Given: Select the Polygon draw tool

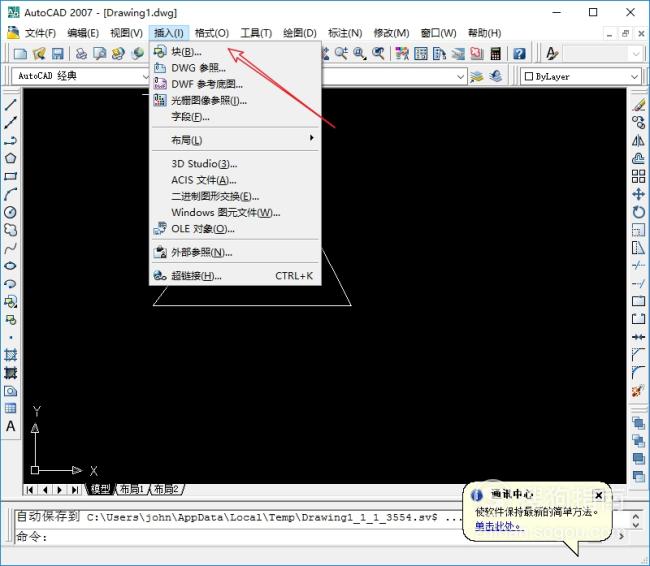Looking at the screenshot, I should click(x=10, y=158).
